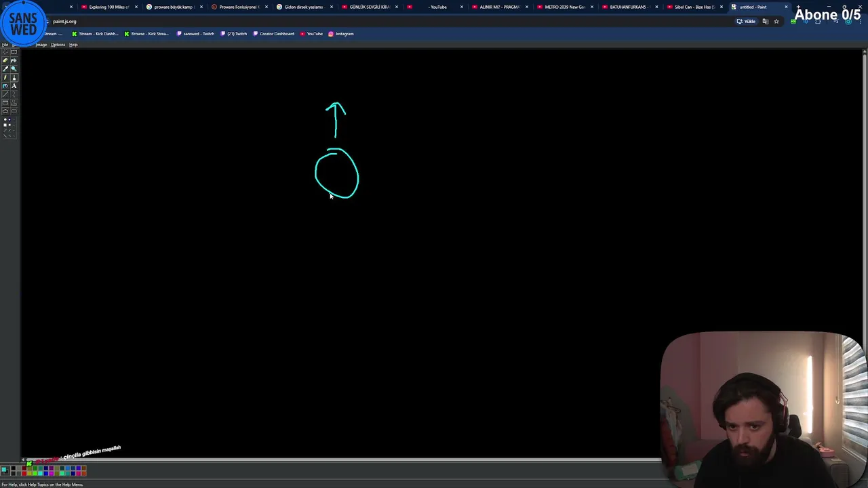Open the Stream - Kick Dashboard bookmark
This screenshot has width=868, height=488.
[95, 34]
